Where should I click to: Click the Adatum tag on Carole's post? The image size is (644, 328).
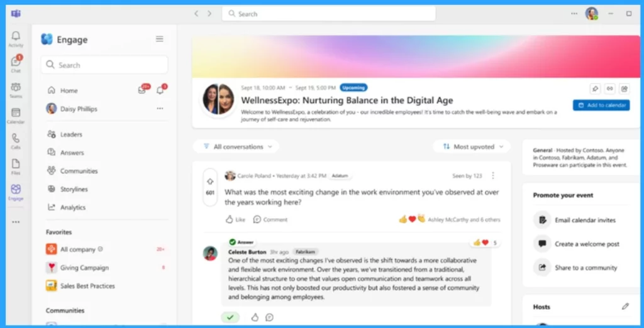pyautogui.click(x=340, y=176)
